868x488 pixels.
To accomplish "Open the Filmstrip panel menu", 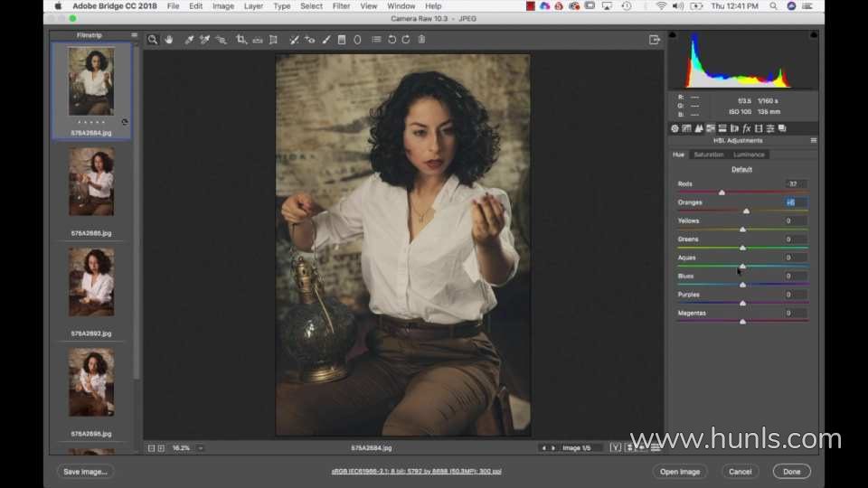I will coord(134,36).
